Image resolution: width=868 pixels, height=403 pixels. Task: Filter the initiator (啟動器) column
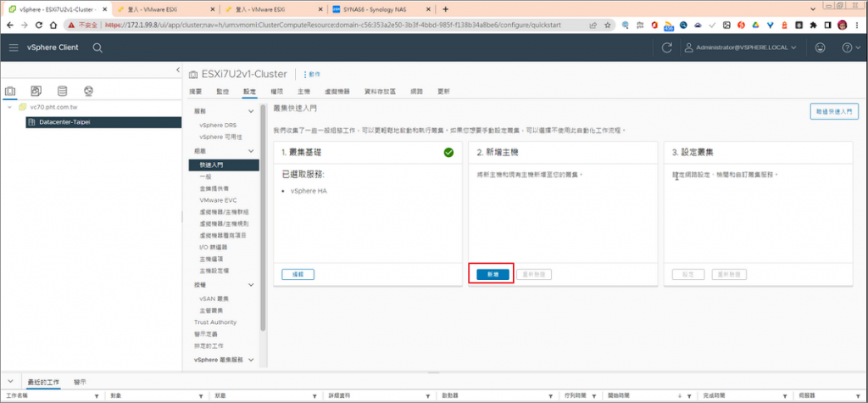pos(551,397)
